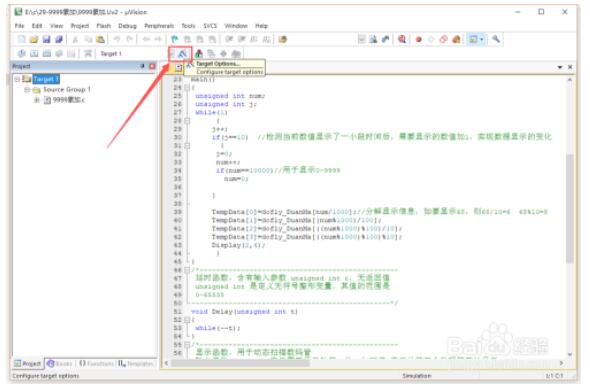The image size is (590, 392).
Task: Open the File menu
Action: pyautogui.click(x=19, y=26)
